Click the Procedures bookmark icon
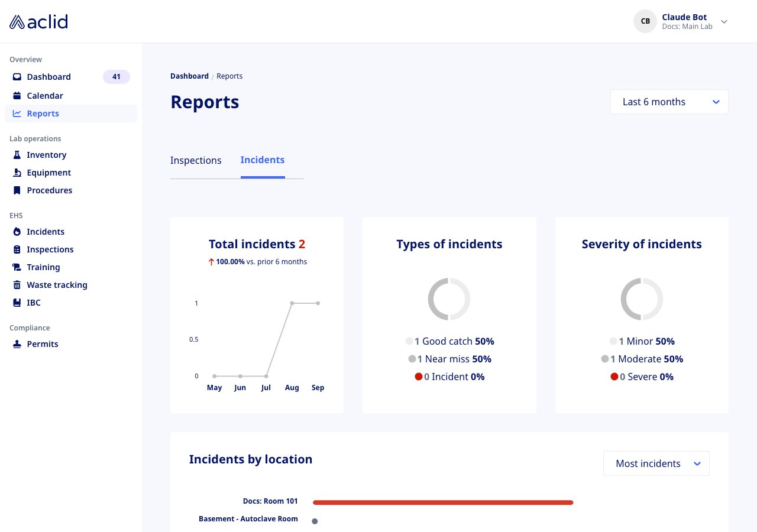 point(17,190)
